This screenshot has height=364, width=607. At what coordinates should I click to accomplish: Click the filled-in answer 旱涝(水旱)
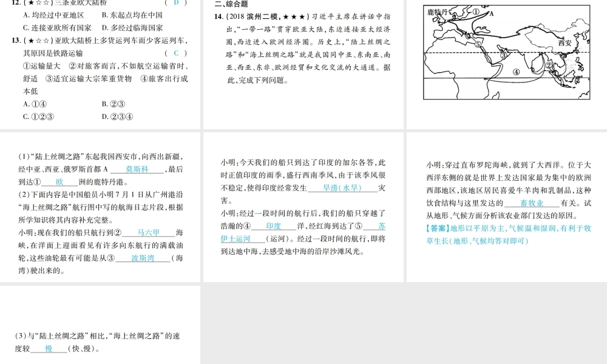pos(342,188)
